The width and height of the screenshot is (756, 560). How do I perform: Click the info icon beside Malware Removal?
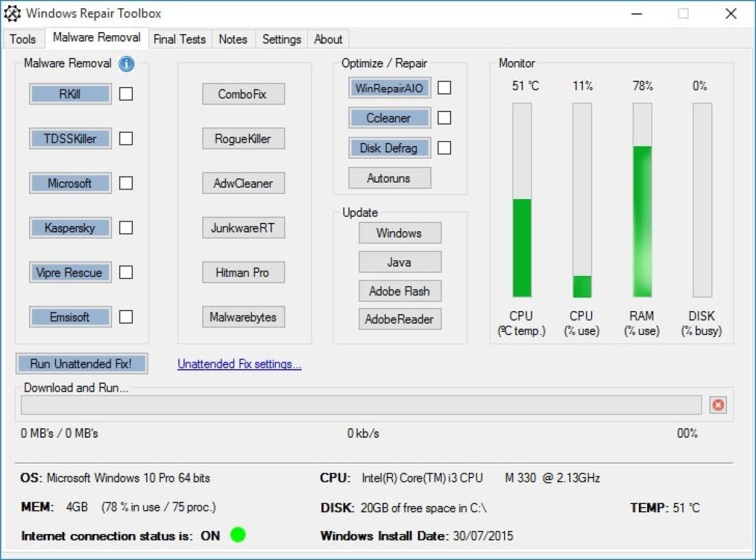(125, 64)
